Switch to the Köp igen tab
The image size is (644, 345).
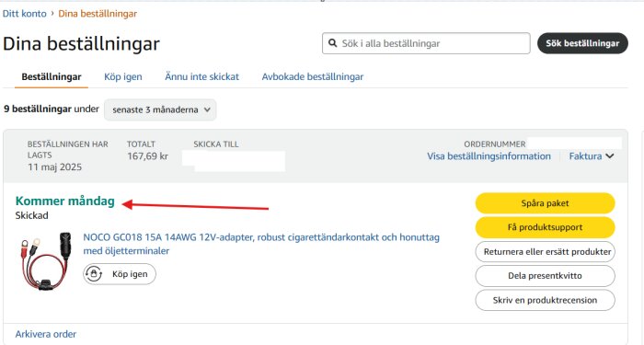122,76
